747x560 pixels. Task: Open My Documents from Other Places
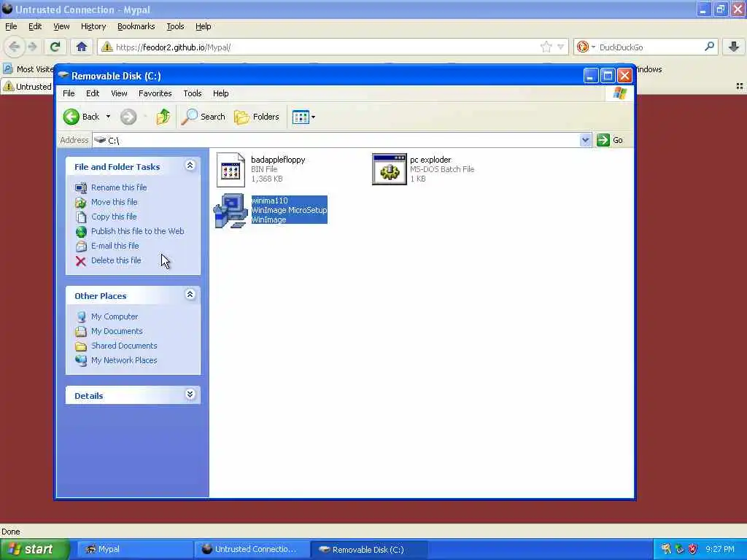117,331
